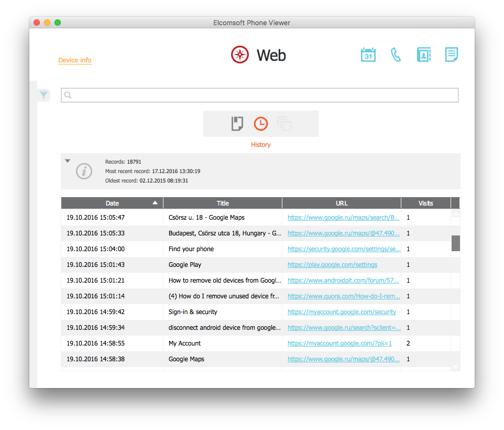Select the 'Csörsz u. 18 - Google Maps' title

206,218
